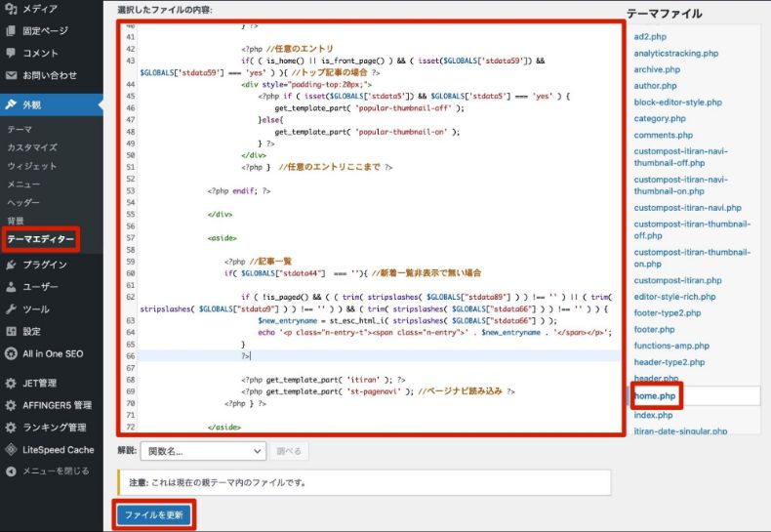Click the AFFINGER5 管理 gear icon
This screenshot has width=771, height=532.
(x=11, y=406)
